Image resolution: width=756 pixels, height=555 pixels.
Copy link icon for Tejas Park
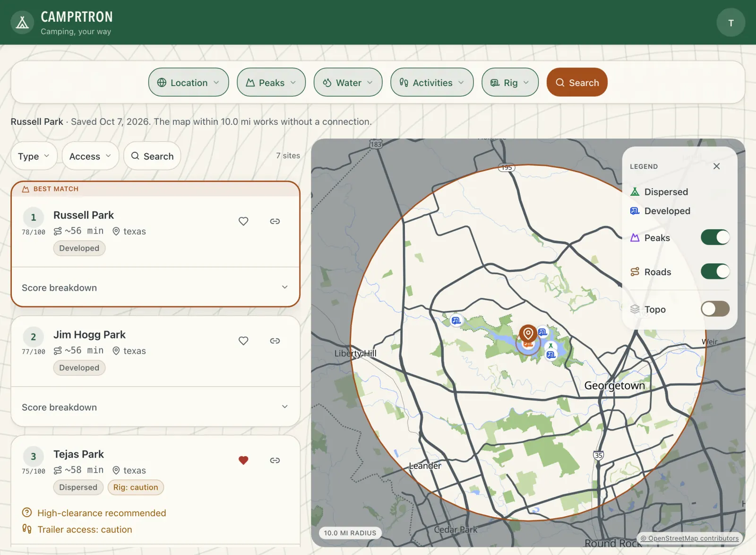point(275,460)
